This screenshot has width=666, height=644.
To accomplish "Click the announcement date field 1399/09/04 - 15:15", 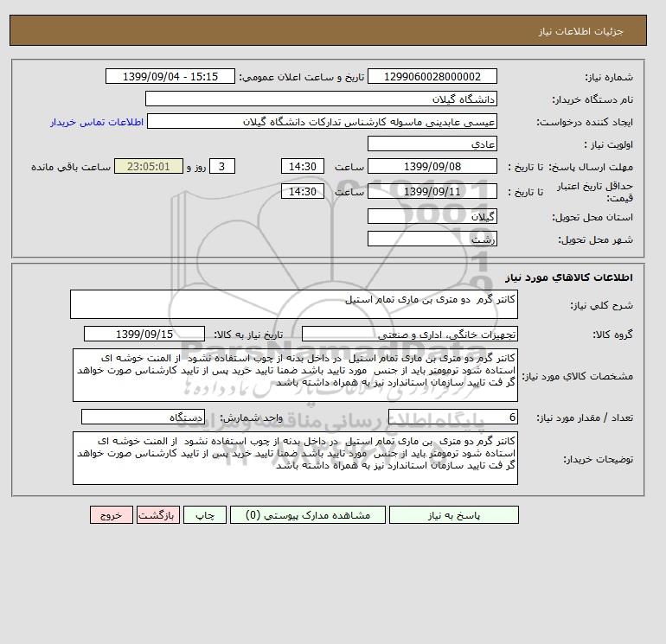I will point(170,76).
